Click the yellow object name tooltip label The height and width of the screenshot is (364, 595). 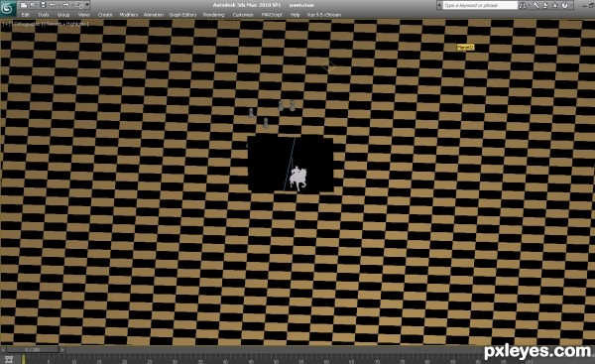[x=465, y=48]
